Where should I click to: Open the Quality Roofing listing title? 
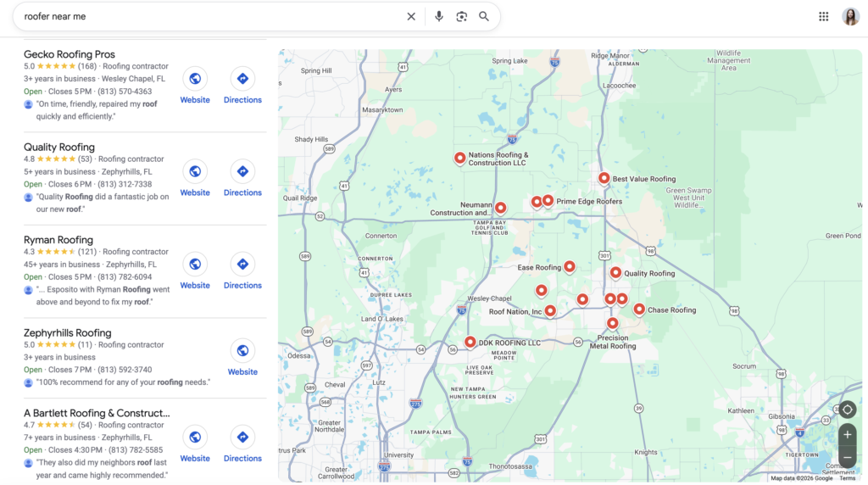[x=59, y=148]
